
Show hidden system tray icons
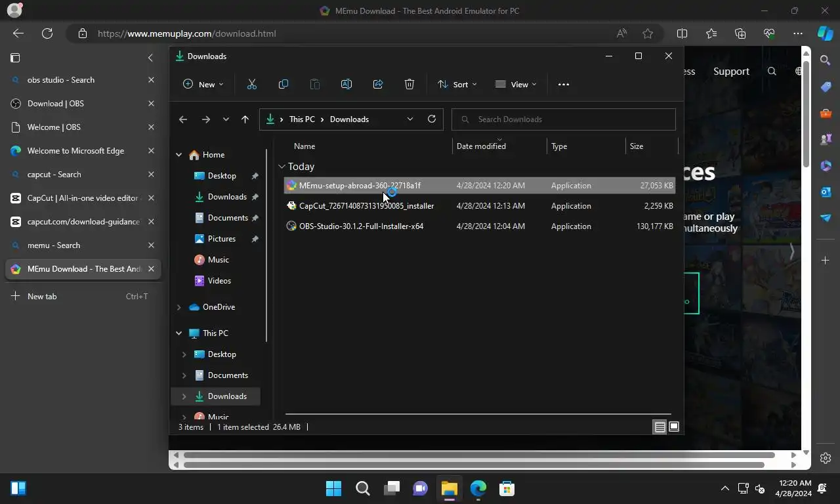click(x=724, y=488)
